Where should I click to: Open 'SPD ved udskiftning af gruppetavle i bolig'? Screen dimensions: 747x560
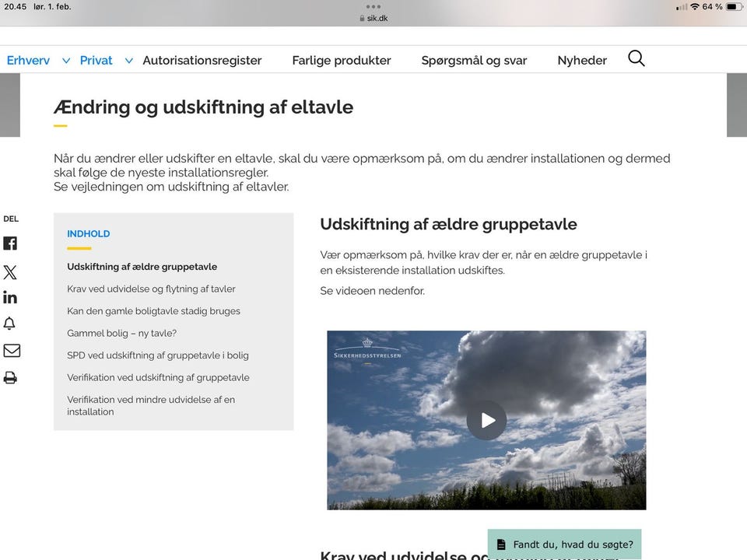(158, 355)
